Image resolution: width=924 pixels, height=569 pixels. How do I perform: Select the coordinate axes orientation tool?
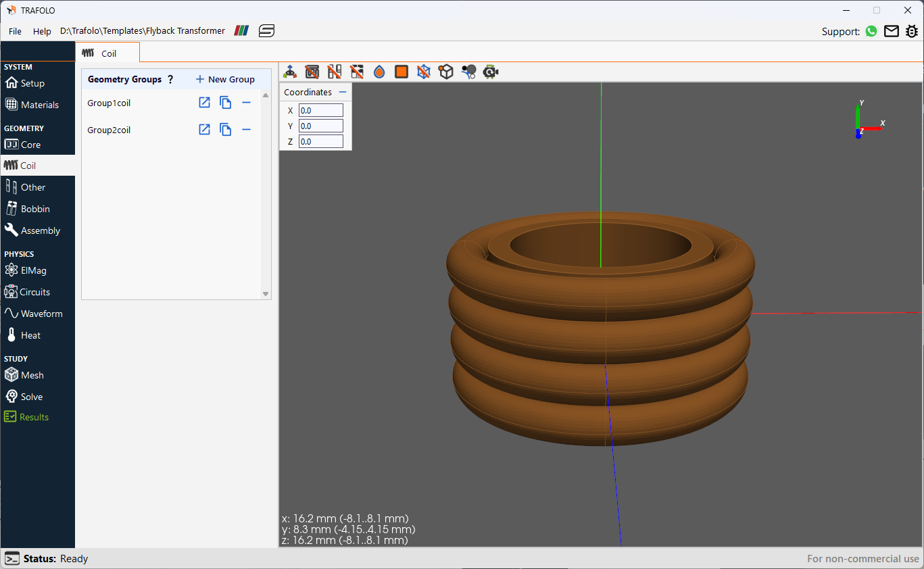[x=289, y=71]
